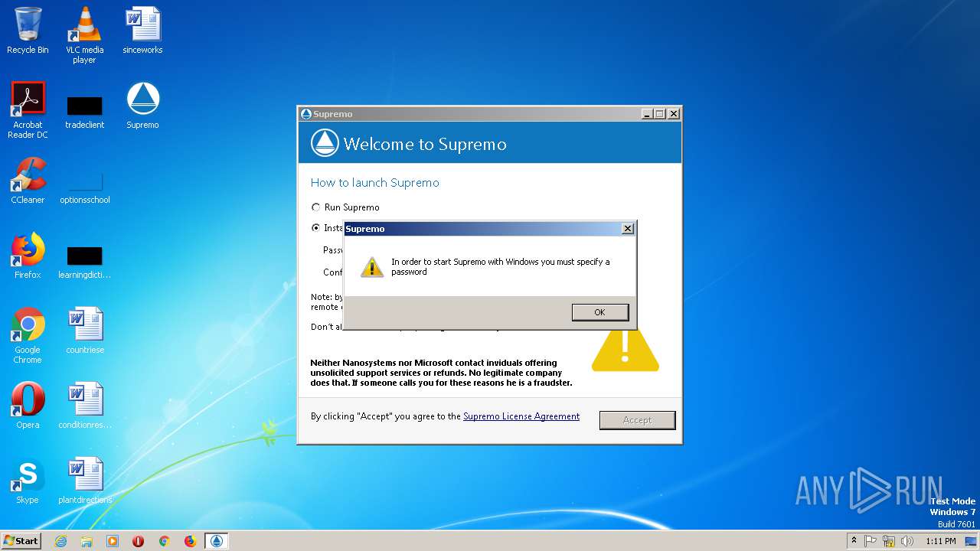Open Acrobat Reader DC shortcut
980x551 pixels.
tap(28, 110)
